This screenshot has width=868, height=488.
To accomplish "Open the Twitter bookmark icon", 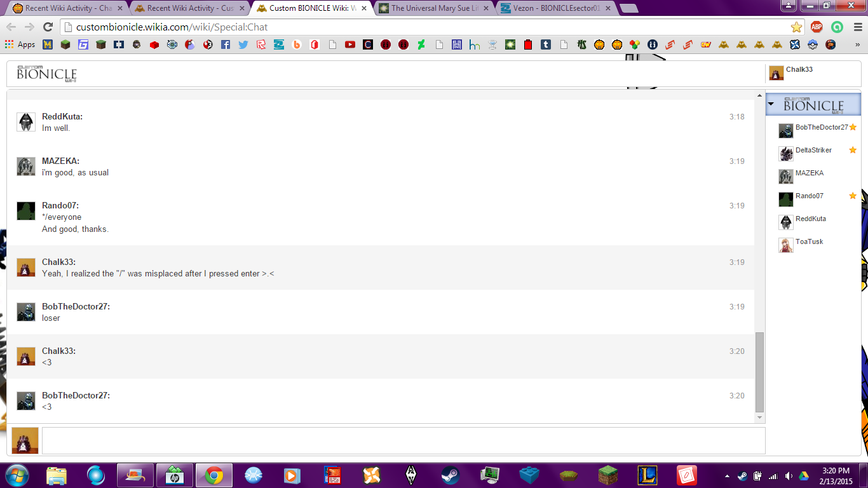I will tap(243, 44).
